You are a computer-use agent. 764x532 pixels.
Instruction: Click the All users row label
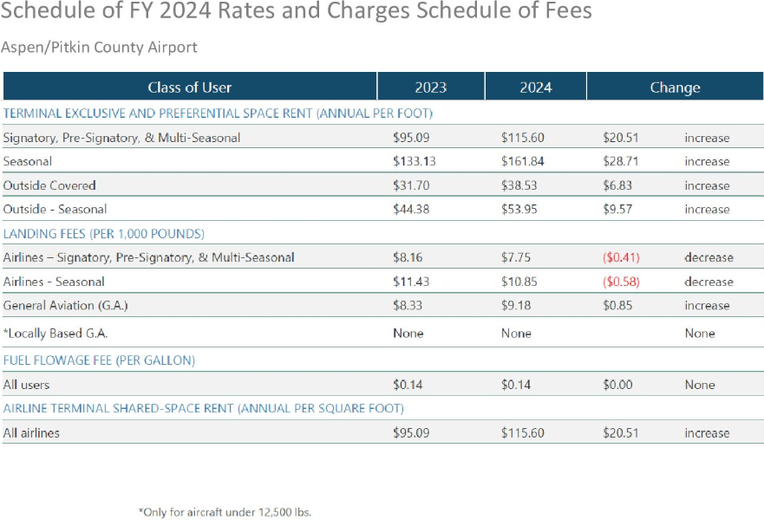26,385
